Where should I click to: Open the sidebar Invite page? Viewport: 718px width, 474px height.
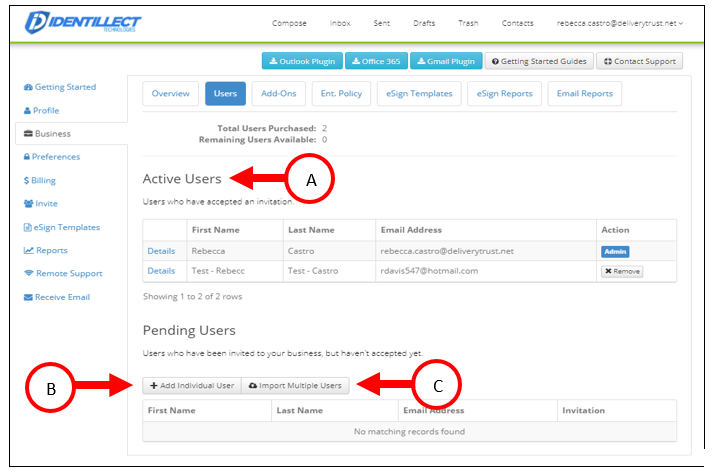click(x=40, y=204)
